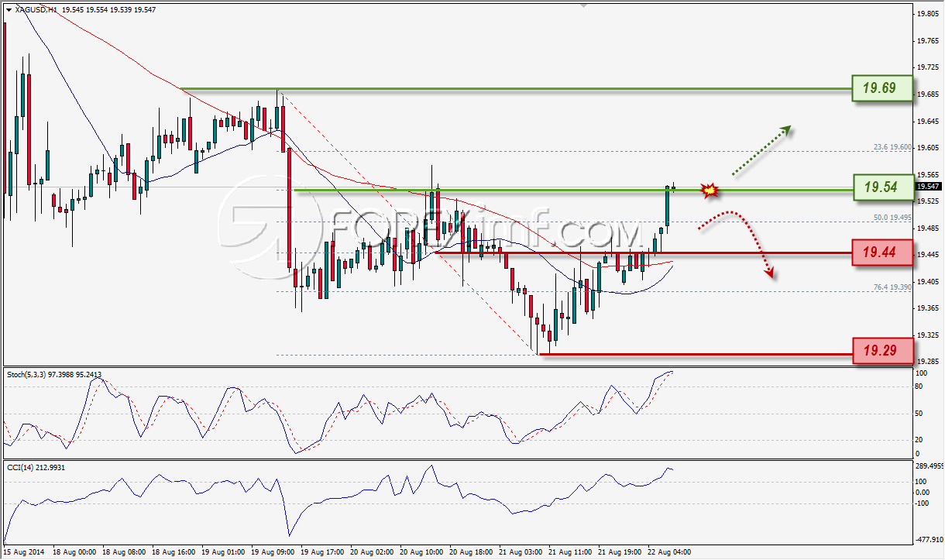Image resolution: width=945 pixels, height=560 pixels.
Task: Click the 18 Aug 00:00 time label
Action: click(75, 552)
